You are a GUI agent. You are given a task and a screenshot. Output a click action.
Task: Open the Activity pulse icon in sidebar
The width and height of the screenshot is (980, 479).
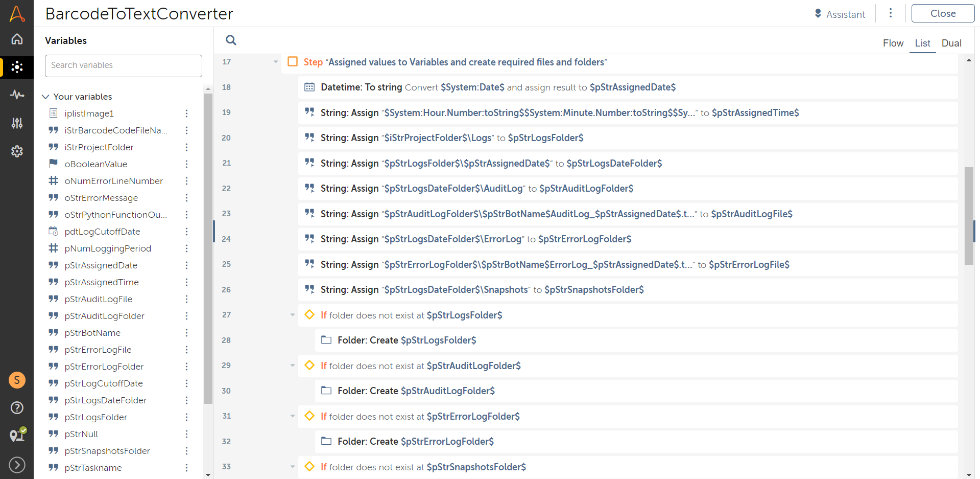[x=17, y=95]
